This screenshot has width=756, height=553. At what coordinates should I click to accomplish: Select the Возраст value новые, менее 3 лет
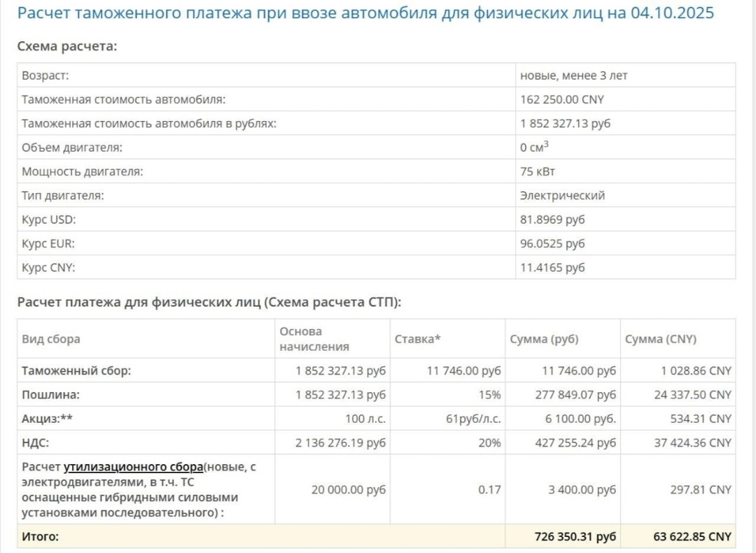pyautogui.click(x=573, y=76)
